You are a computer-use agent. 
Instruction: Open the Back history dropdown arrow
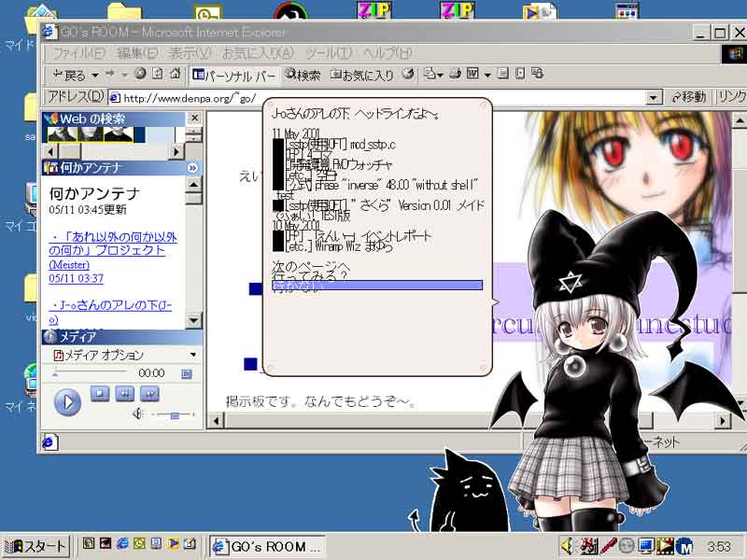point(95,75)
